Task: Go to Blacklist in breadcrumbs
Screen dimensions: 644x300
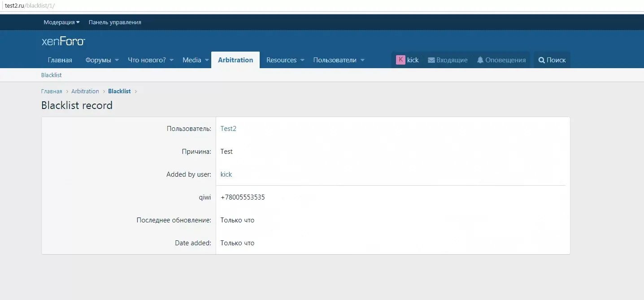Action: pos(119,91)
